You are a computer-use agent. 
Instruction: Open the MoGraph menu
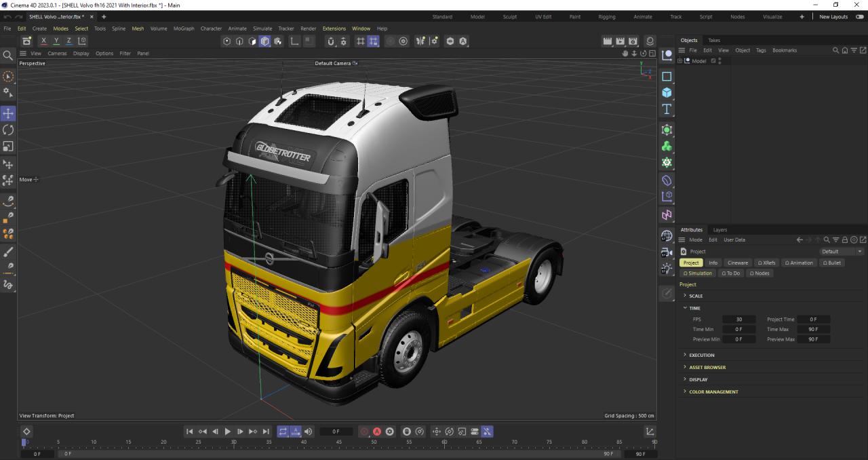click(x=184, y=28)
